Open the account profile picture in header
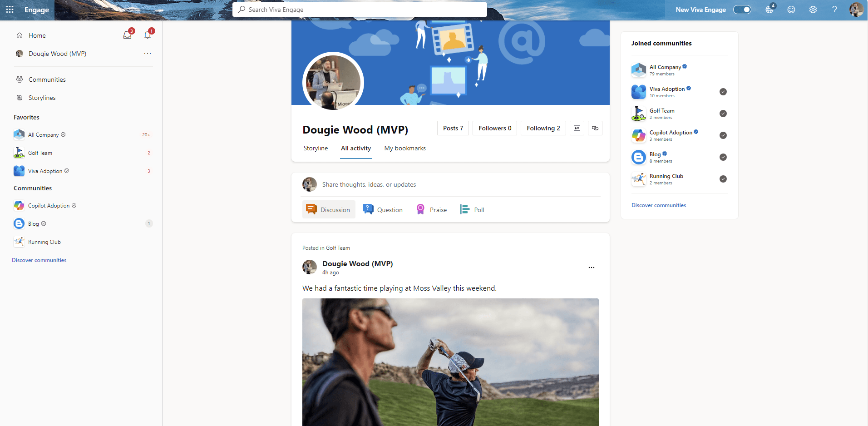Image resolution: width=868 pixels, height=426 pixels. click(856, 10)
